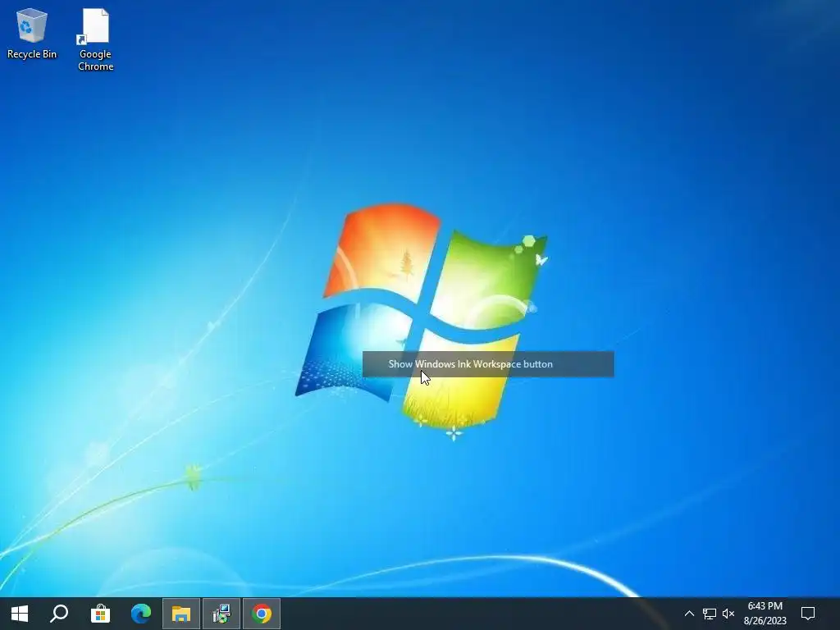Show hidden system tray icons
The height and width of the screenshot is (630, 840).
(689, 614)
